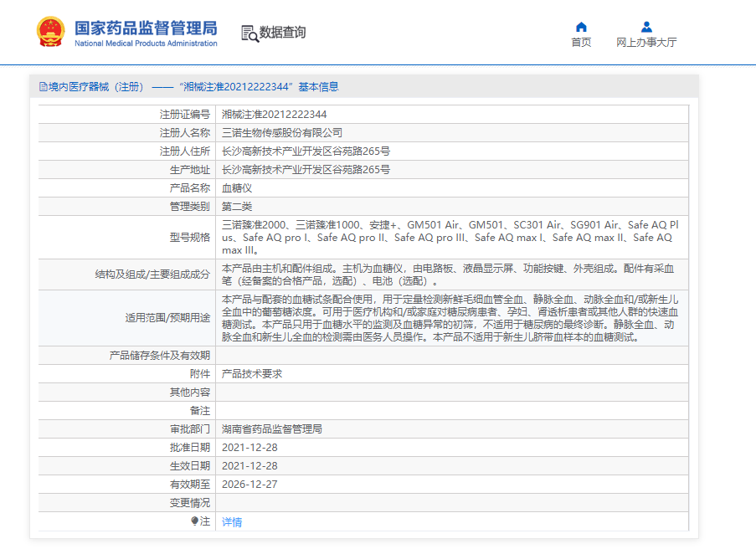
Task: Click the 适用范围/预期用途 description text
Action: point(450,318)
